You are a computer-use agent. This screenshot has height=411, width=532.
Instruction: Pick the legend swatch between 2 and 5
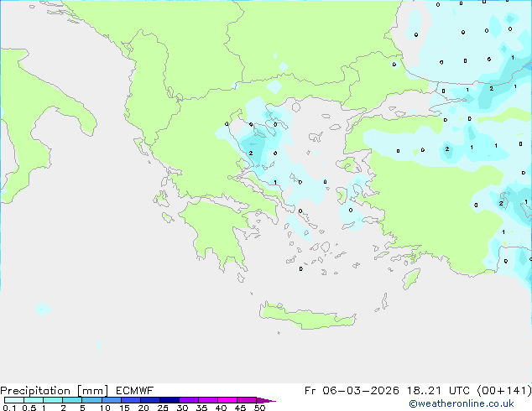click(x=72, y=400)
